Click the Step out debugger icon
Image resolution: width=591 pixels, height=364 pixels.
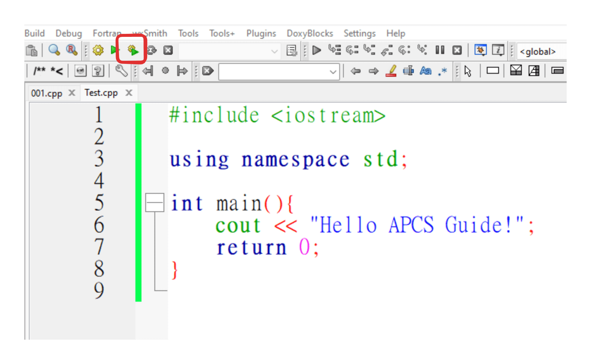387,50
